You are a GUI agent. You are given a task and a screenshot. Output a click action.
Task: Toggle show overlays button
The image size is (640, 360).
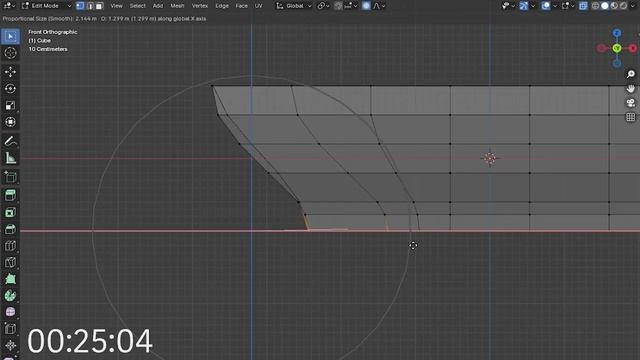pyautogui.click(x=546, y=6)
